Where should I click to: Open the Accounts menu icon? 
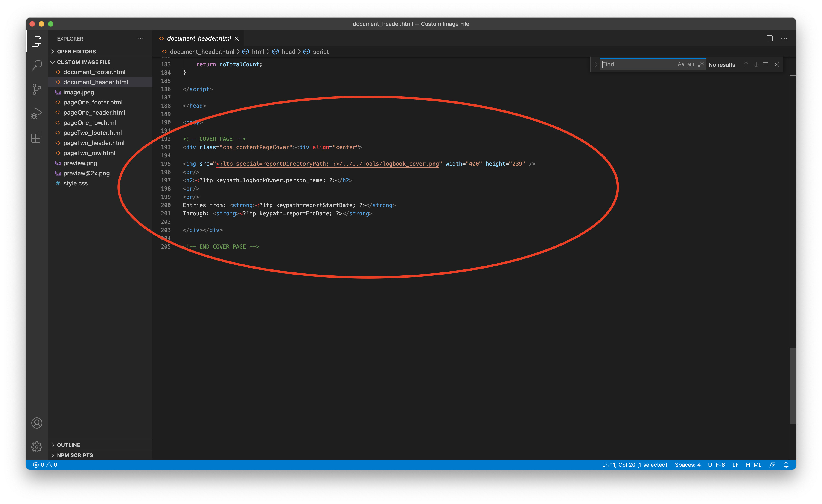click(x=37, y=423)
